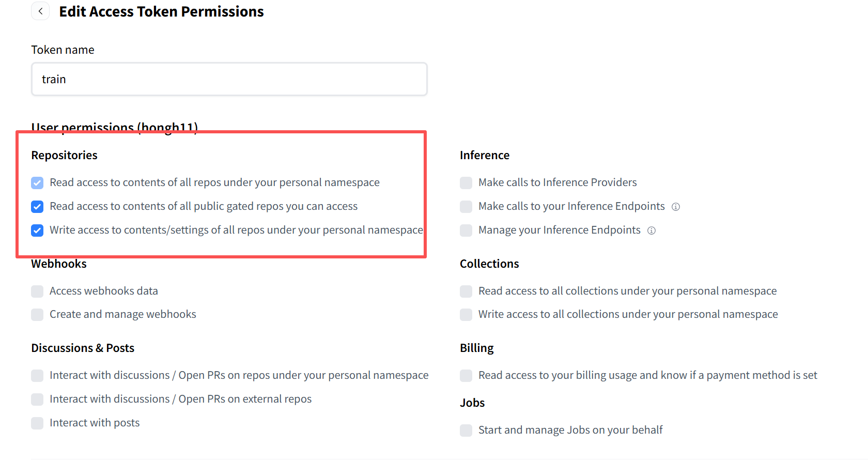Click the Token name input field
The height and width of the screenshot is (476, 868).
coord(229,79)
